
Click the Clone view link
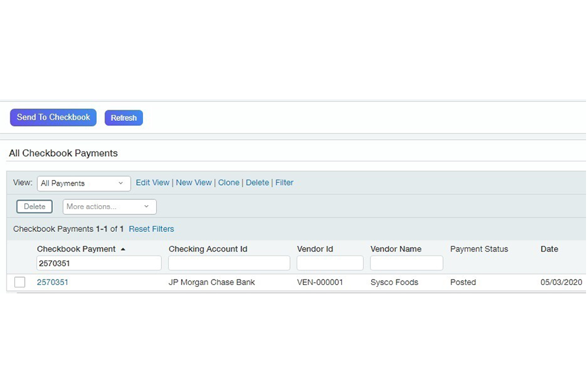coord(229,183)
